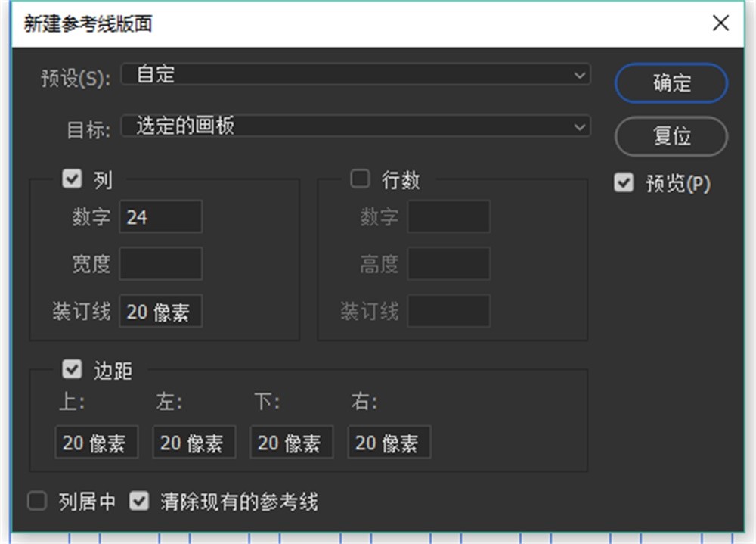Click the rows 数字 number field
756x544 pixels.
tap(448, 217)
